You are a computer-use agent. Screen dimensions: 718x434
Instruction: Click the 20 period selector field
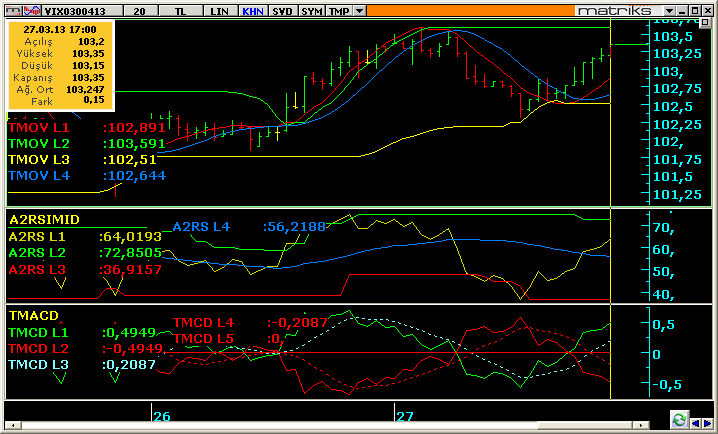pos(141,9)
